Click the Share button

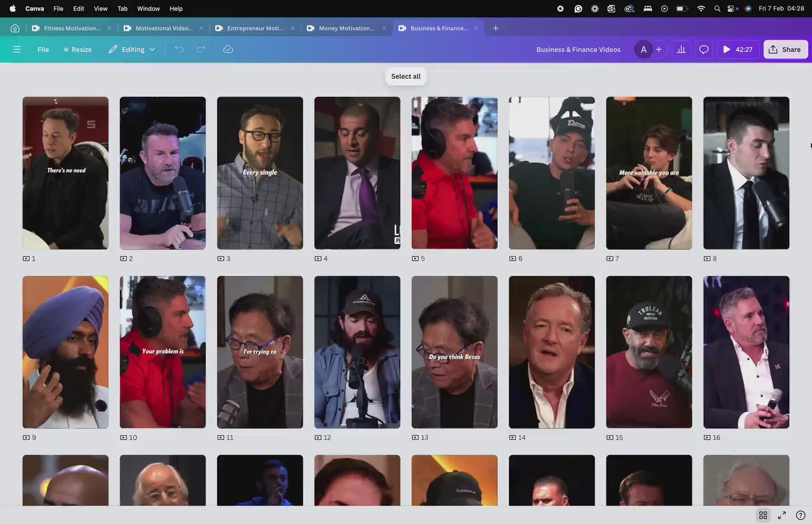point(785,49)
